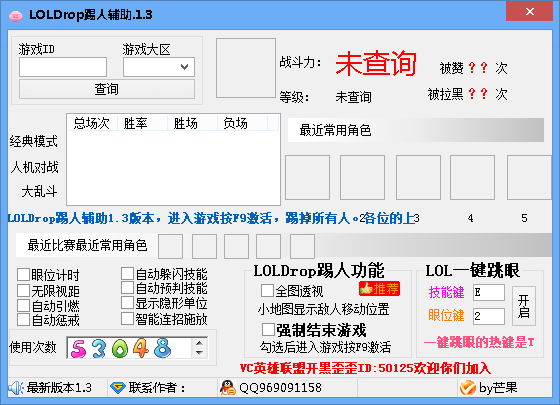Image resolution: width=560 pixels, height=405 pixels.
Task: Enable the 眼位计时 checkbox
Action: tap(24, 275)
